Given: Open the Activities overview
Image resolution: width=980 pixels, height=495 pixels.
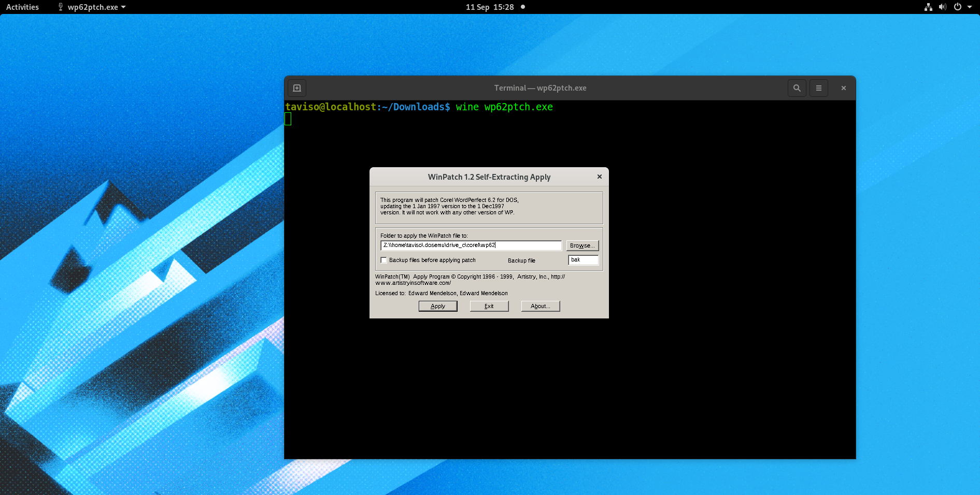Looking at the screenshot, I should [x=22, y=7].
